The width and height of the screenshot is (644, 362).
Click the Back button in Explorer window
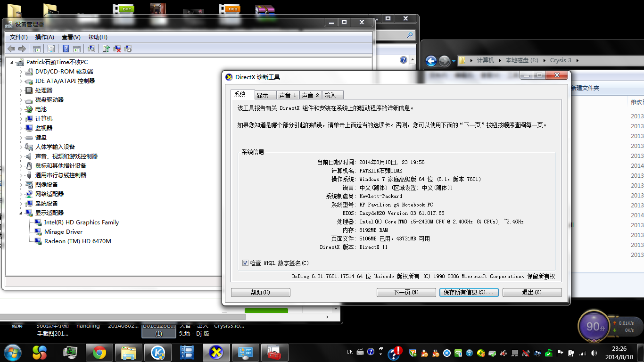point(431,61)
